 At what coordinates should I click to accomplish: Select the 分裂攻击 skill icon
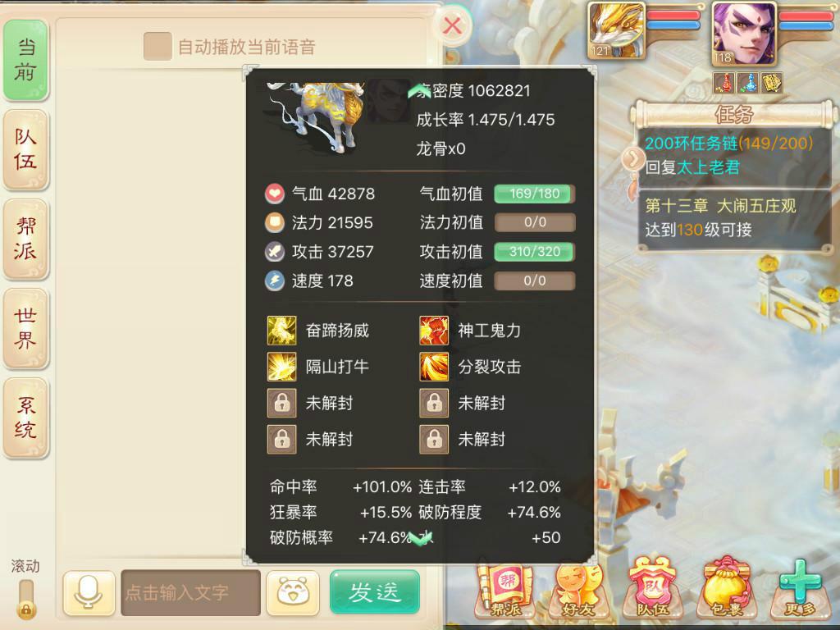point(434,367)
